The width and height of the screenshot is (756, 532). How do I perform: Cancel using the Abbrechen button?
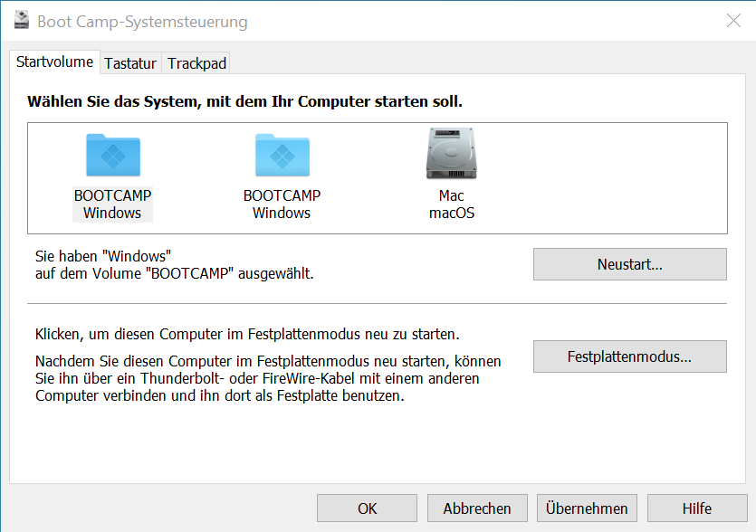pos(477,508)
